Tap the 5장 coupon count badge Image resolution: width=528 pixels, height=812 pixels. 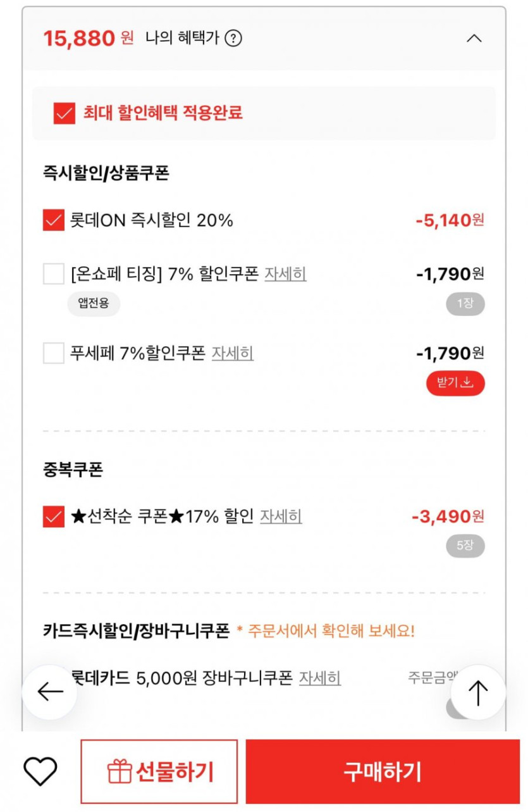click(x=465, y=546)
